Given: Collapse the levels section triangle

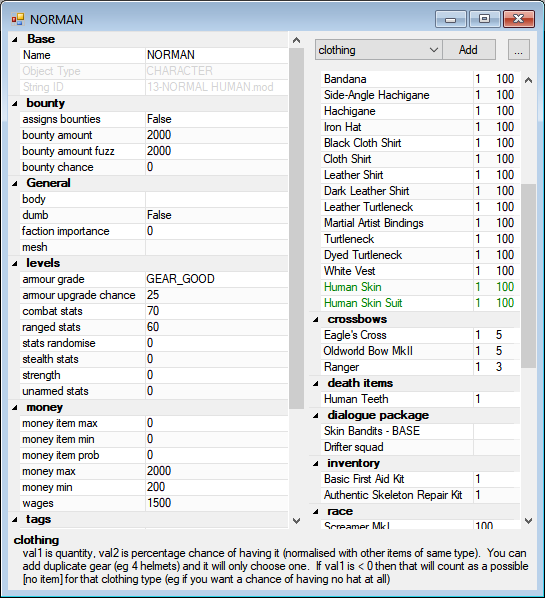Looking at the screenshot, I should (14, 264).
